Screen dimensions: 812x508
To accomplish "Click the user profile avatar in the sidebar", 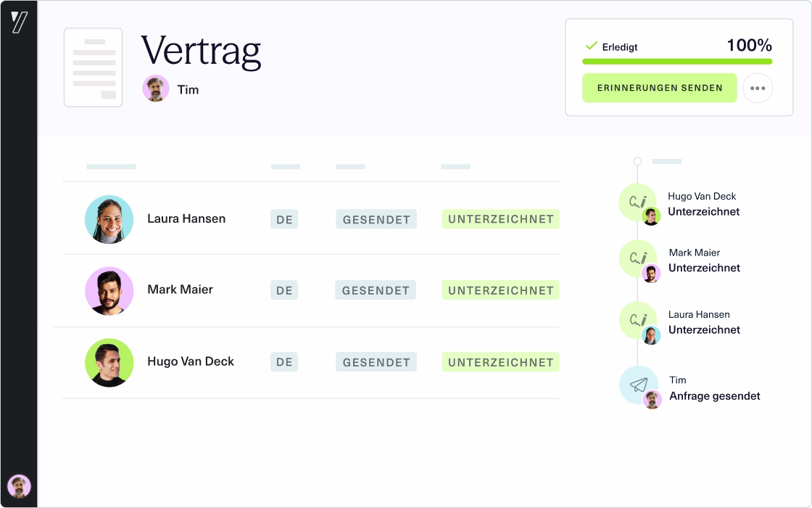I will (19, 486).
